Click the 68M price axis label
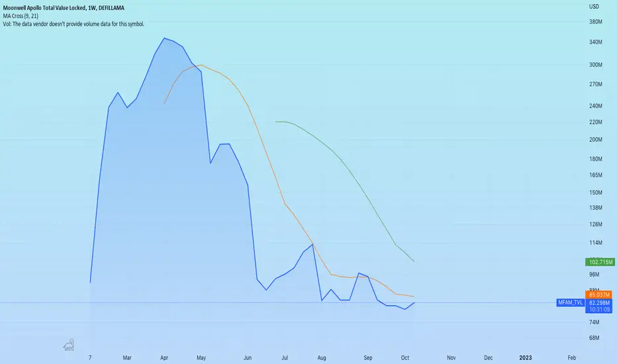Image resolution: width=617 pixels, height=364 pixels. pos(594,338)
